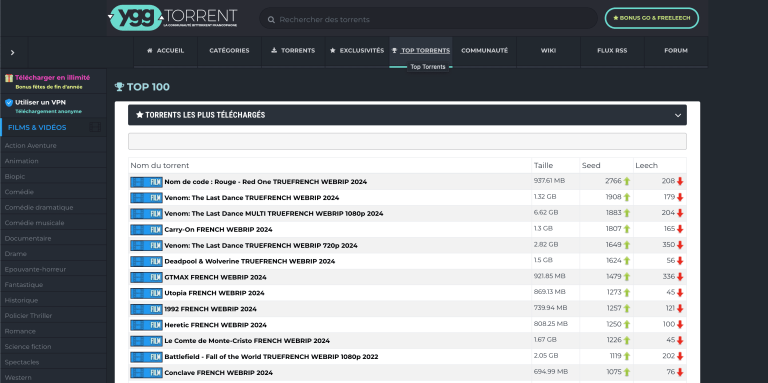Click the FILM icon for Heretic row
The image size is (768, 383).
146,325
